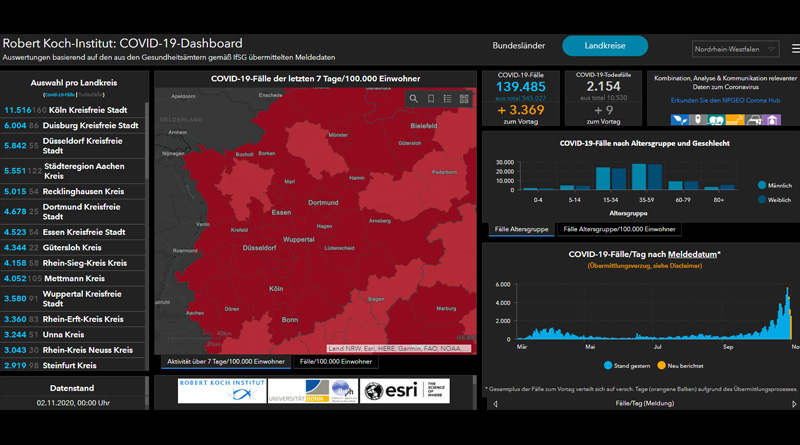Image resolution: width=800 pixels, height=445 pixels.
Task: Click the Köln label on the map
Action: [276, 289]
